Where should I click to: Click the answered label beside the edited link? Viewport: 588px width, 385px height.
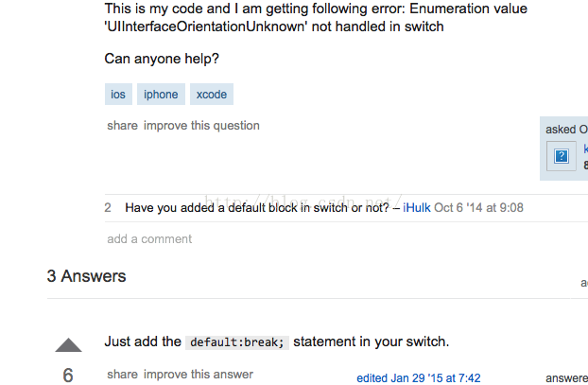pos(566,378)
